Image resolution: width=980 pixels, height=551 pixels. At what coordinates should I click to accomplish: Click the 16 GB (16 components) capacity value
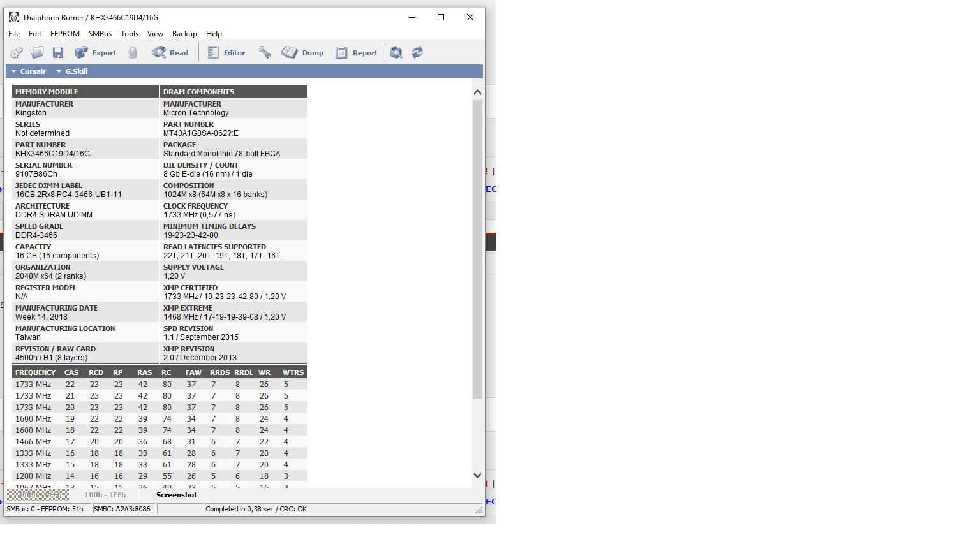[57, 256]
